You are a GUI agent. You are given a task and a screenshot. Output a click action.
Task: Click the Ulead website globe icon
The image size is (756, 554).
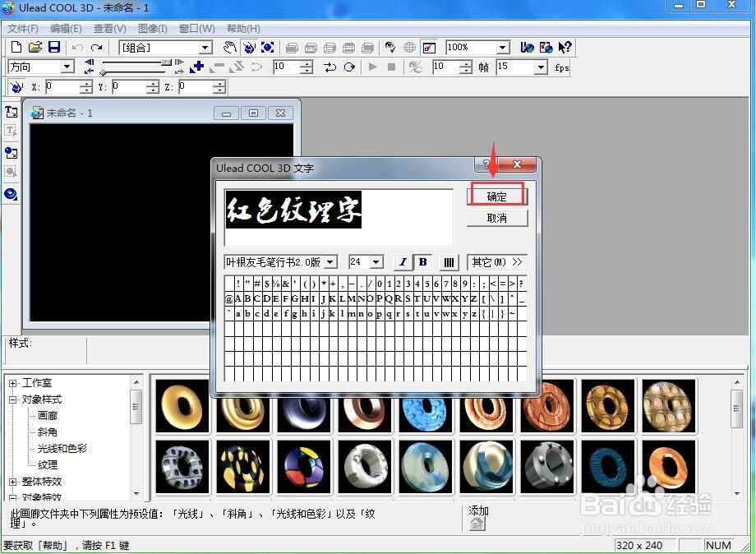click(x=527, y=47)
